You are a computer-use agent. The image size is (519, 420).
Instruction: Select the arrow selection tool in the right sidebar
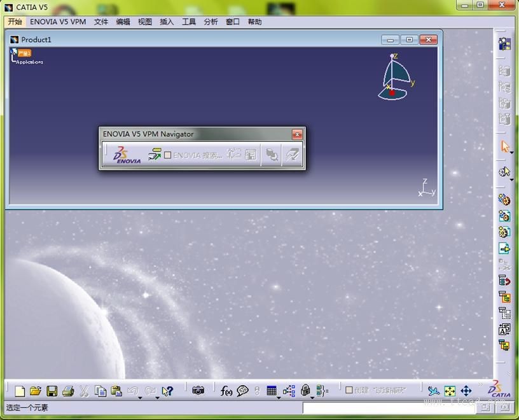coord(504,146)
